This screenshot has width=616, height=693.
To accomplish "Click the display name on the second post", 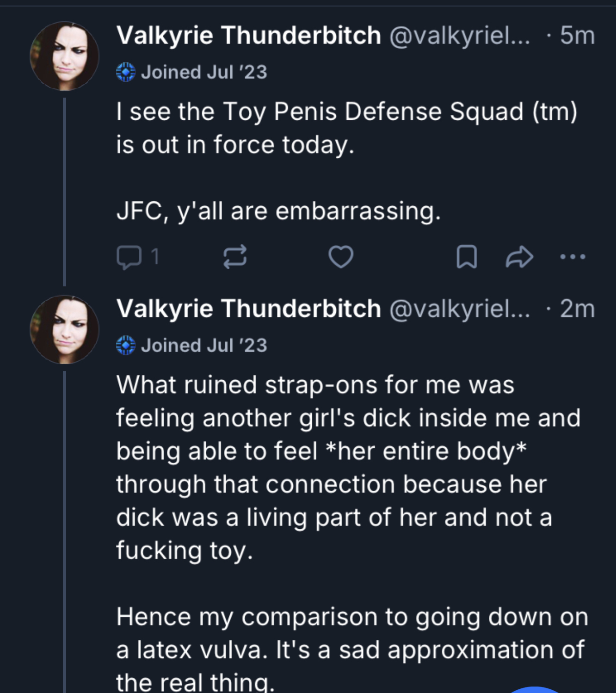I will [x=248, y=309].
